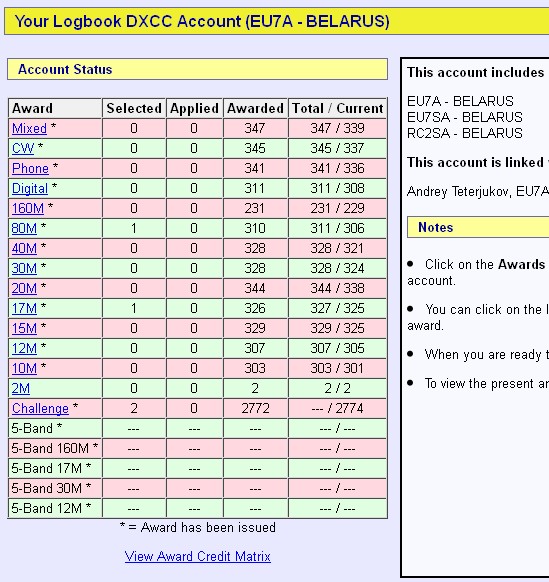This screenshot has height=582, width=549.
Task: Click the 40M award link
Action: tap(24, 248)
